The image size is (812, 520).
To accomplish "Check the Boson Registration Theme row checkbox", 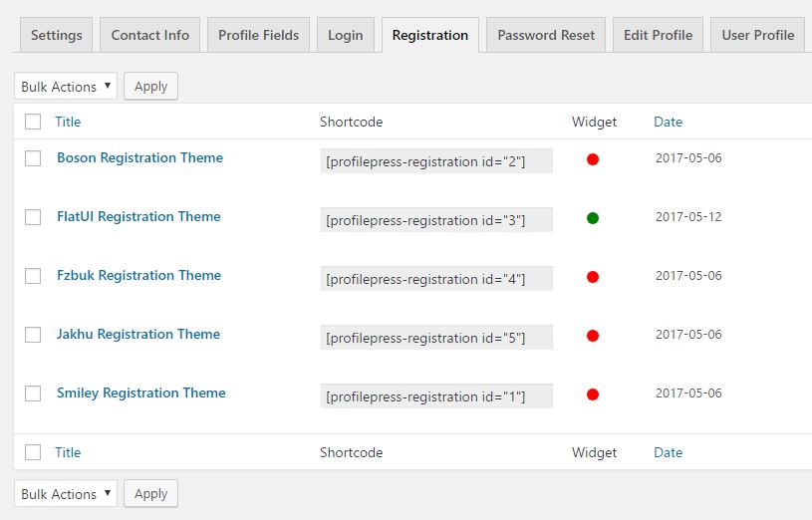I will click(x=33, y=158).
